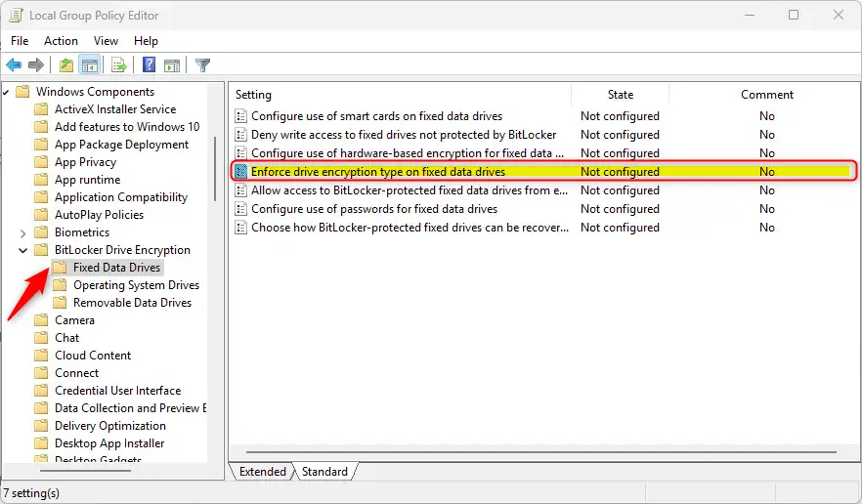Screen dimensions: 862x504
Task: Maximize the Local Group Policy Editor window
Action: (x=794, y=15)
